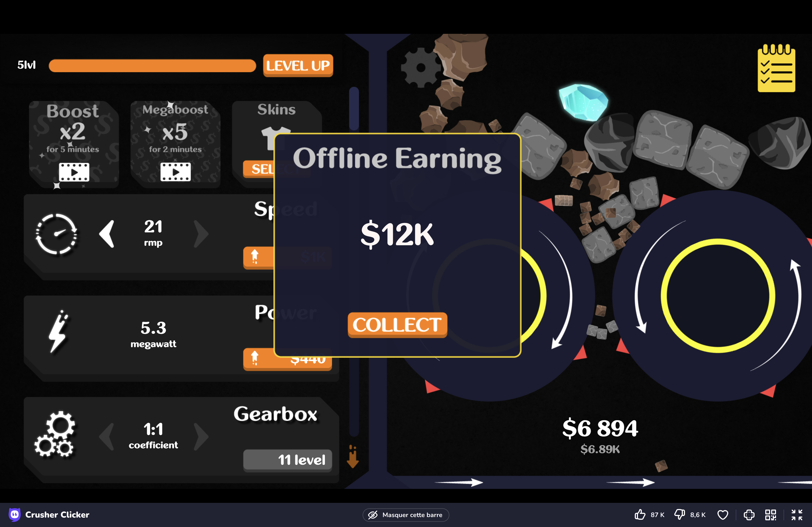Click the thumbs down dislike icon

[679, 514]
